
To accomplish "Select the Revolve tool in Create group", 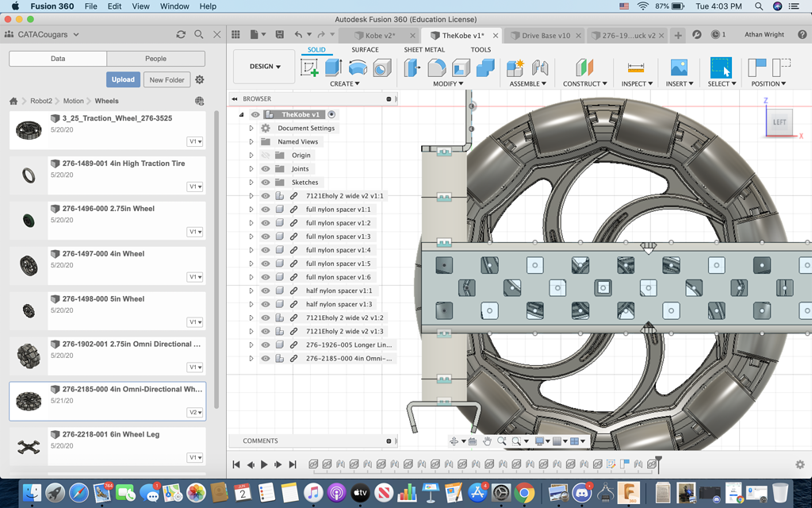I will (x=358, y=68).
